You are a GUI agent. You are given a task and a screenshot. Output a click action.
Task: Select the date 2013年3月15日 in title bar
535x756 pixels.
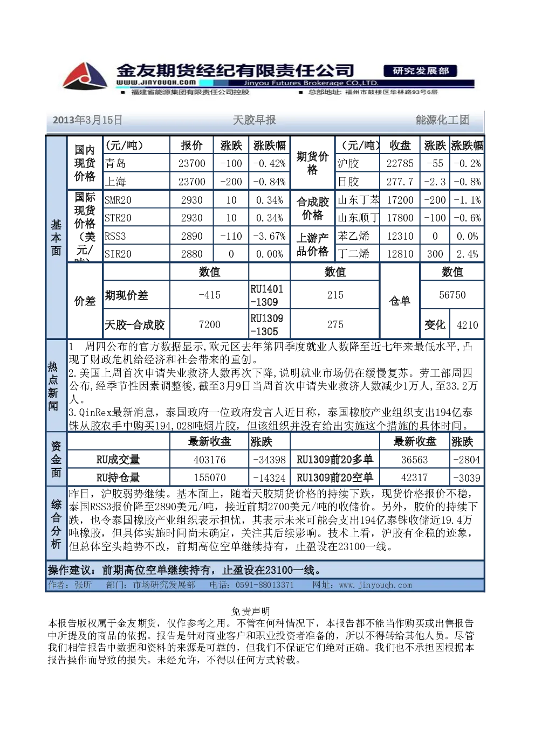[87, 120]
